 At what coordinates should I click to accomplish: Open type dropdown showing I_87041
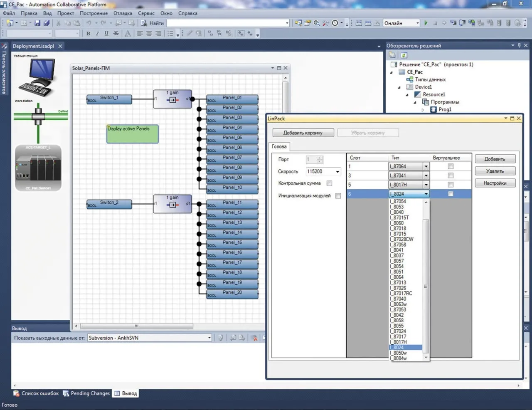(x=426, y=175)
